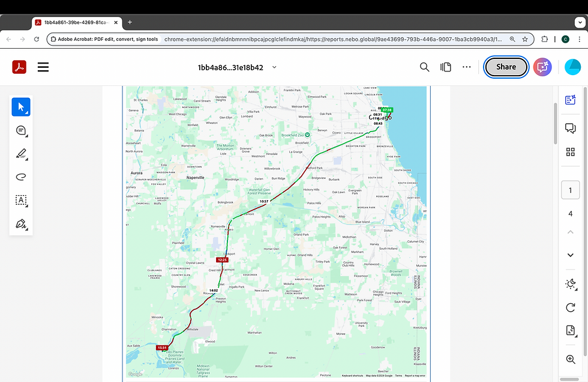Open the Chrome profile C avatar

(565, 39)
